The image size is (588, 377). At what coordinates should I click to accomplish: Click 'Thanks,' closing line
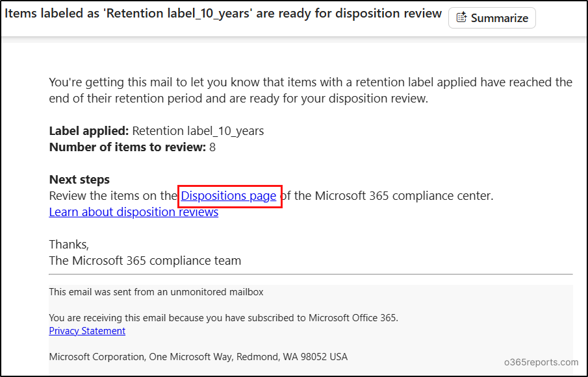[69, 245]
